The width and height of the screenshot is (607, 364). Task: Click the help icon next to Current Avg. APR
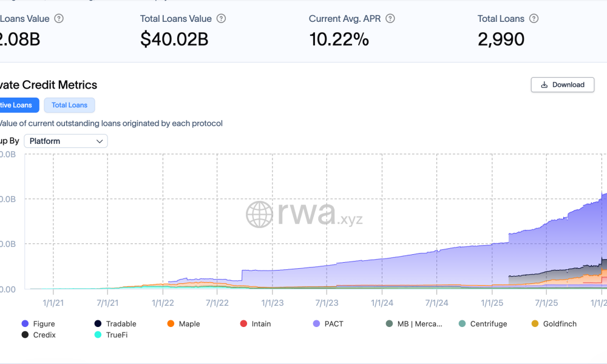tap(390, 19)
